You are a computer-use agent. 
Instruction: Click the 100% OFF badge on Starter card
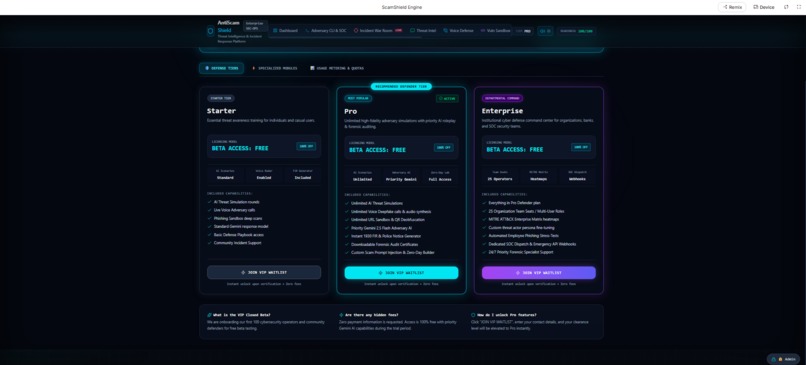tap(306, 146)
